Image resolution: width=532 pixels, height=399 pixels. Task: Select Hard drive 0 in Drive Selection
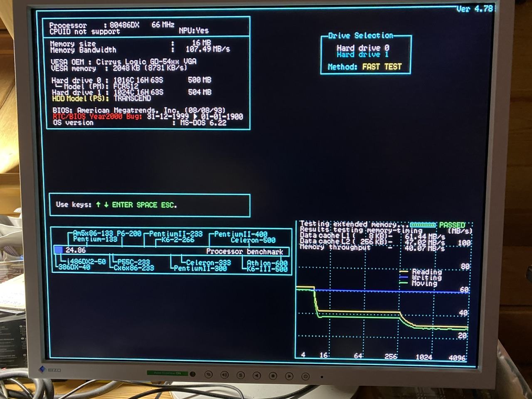click(362, 48)
